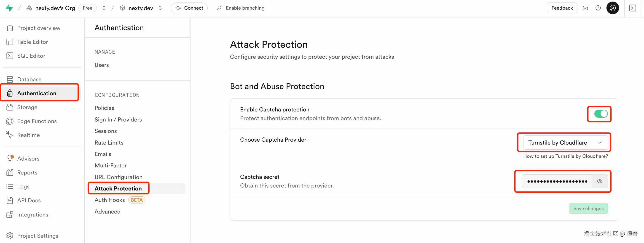Open the Edge Functions panel

(x=37, y=121)
